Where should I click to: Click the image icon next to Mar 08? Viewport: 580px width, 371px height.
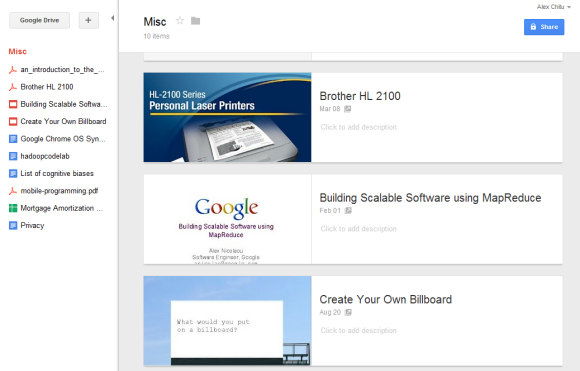tap(347, 109)
